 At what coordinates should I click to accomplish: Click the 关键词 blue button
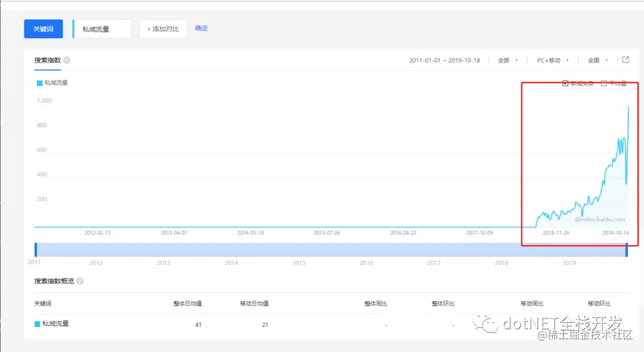[44, 29]
